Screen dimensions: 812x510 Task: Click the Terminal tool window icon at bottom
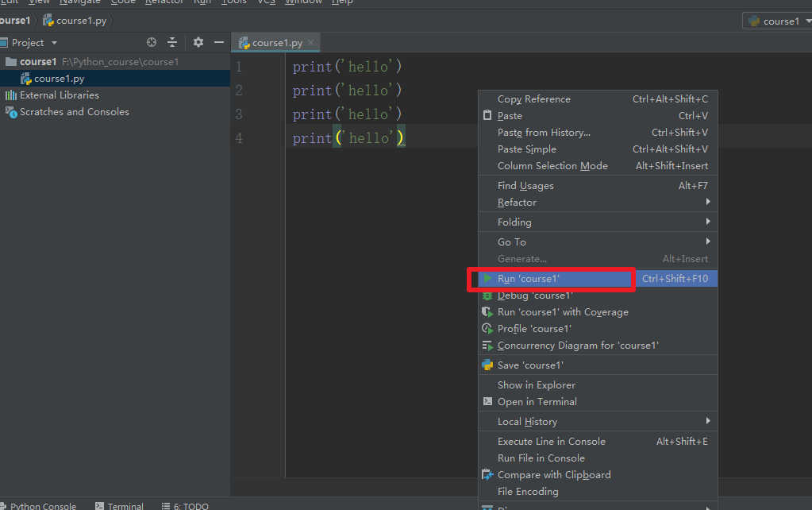pos(99,506)
